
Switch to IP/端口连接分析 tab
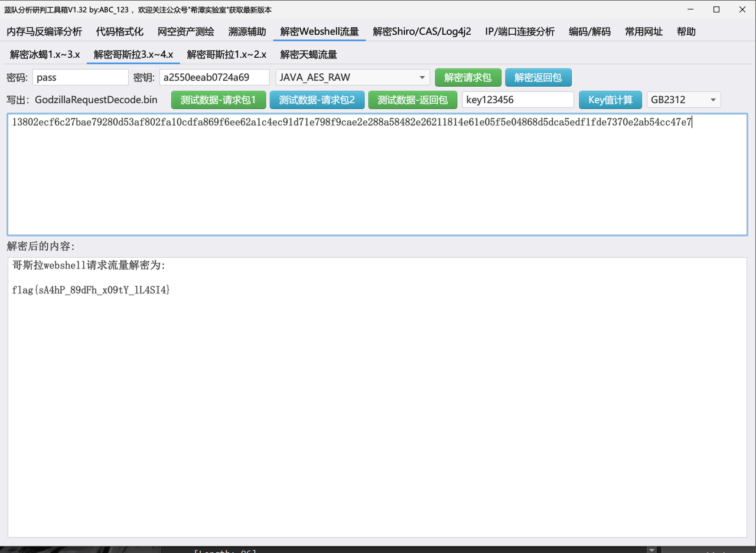(520, 32)
